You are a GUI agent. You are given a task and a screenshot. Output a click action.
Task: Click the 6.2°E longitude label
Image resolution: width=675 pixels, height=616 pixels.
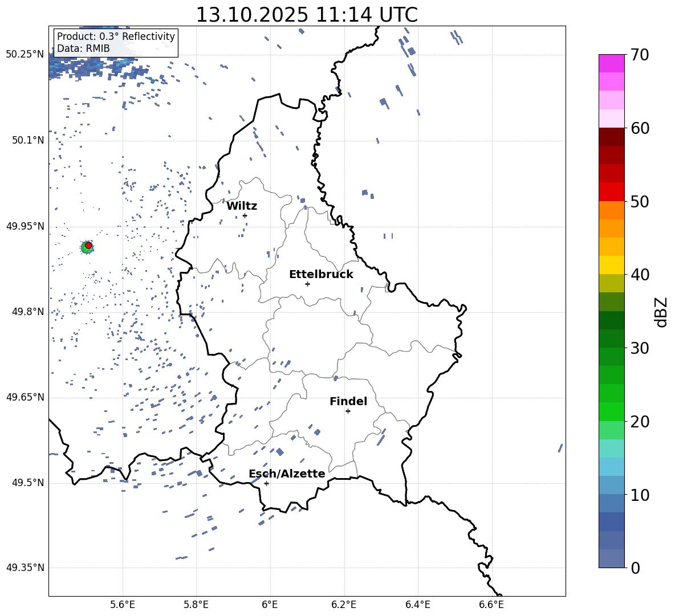coord(344,605)
